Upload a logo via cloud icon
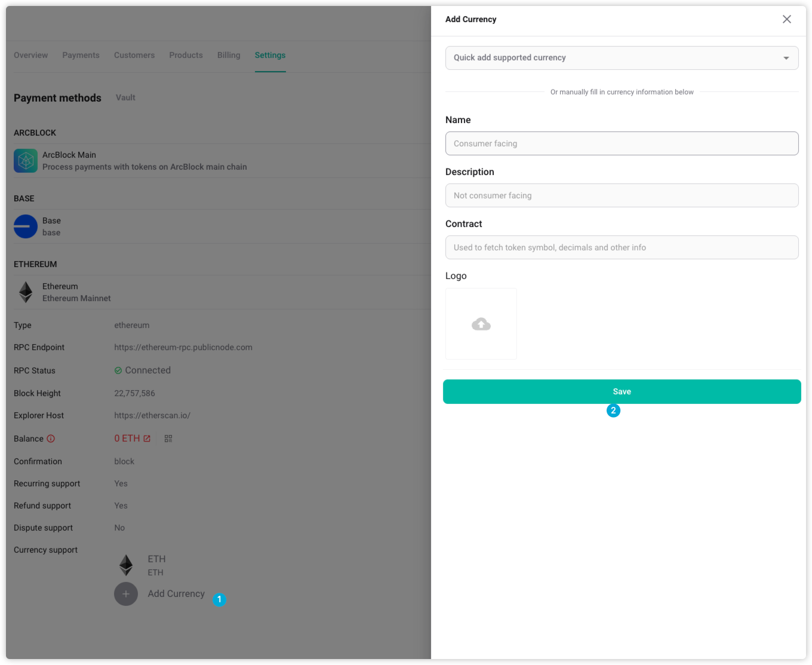Image resolution: width=812 pixels, height=665 pixels. (x=481, y=324)
